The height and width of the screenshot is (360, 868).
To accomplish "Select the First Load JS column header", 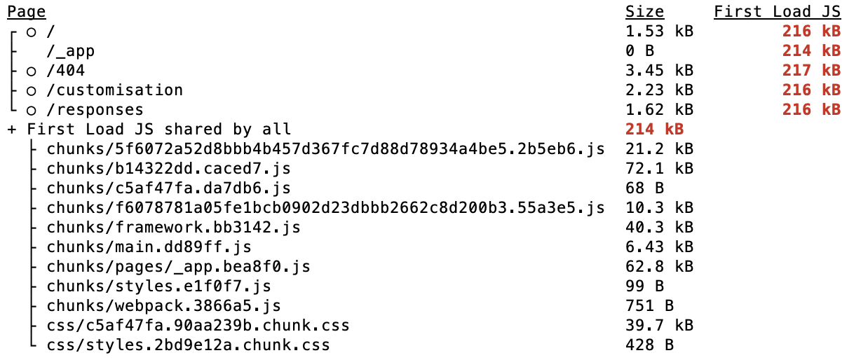I will click(777, 12).
